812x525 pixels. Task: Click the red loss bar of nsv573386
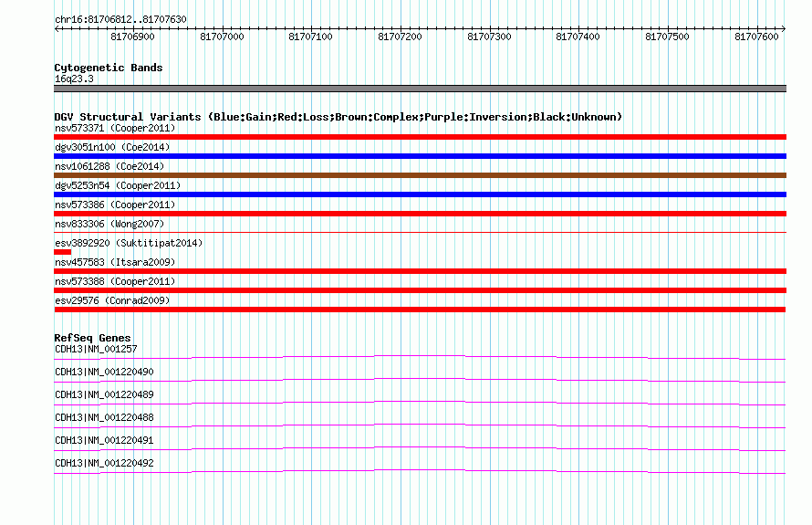coord(420,214)
